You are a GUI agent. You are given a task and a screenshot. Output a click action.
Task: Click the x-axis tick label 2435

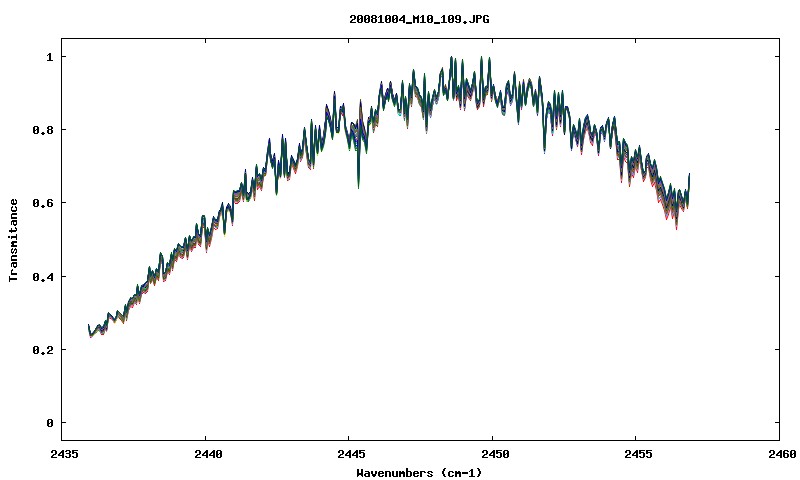coord(64,454)
